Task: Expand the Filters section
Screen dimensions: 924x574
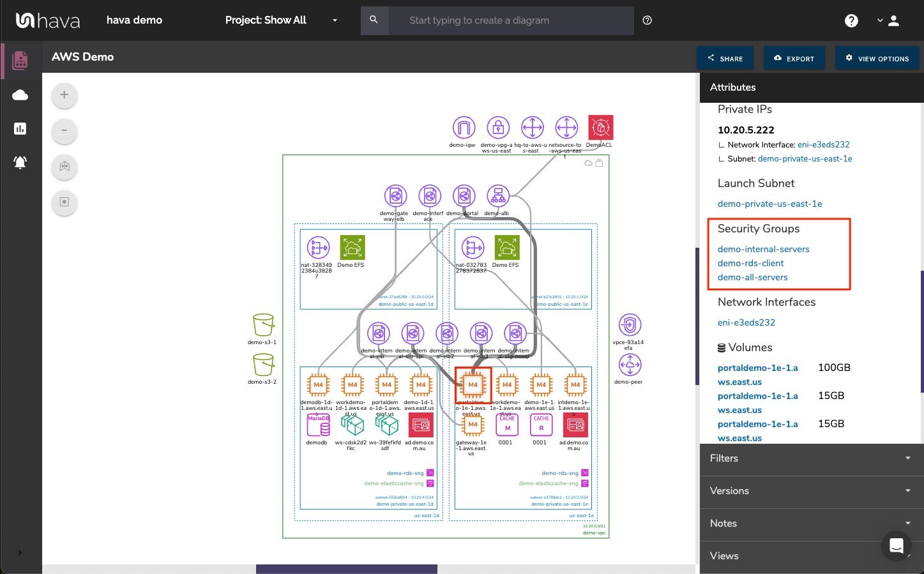Action: pos(811,458)
